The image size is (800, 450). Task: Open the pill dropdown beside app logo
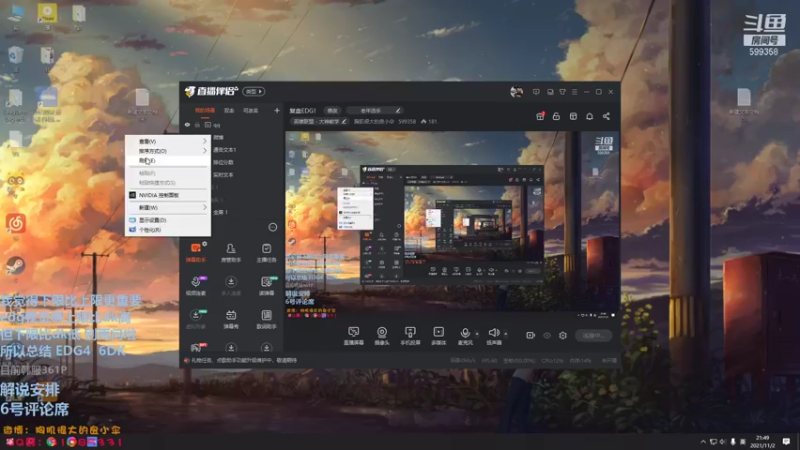click(x=254, y=92)
